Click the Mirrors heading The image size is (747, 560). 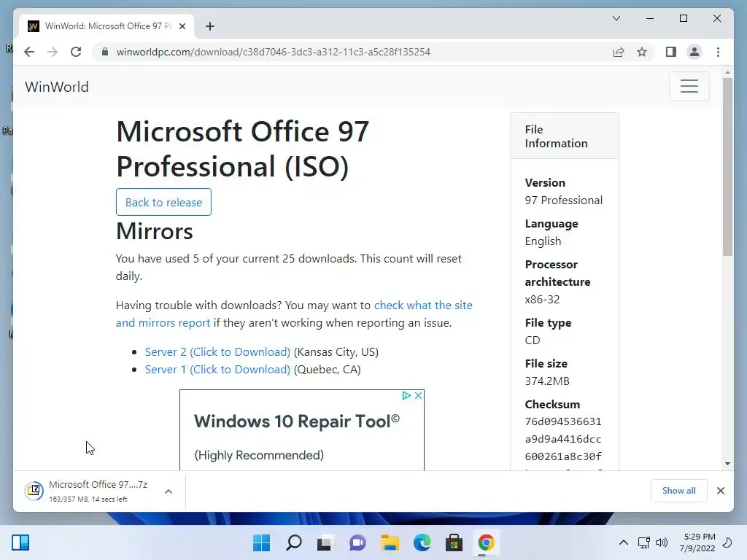tap(155, 231)
